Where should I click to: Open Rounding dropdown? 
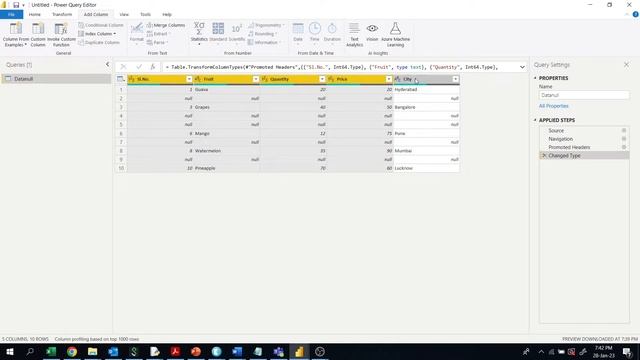click(262, 34)
